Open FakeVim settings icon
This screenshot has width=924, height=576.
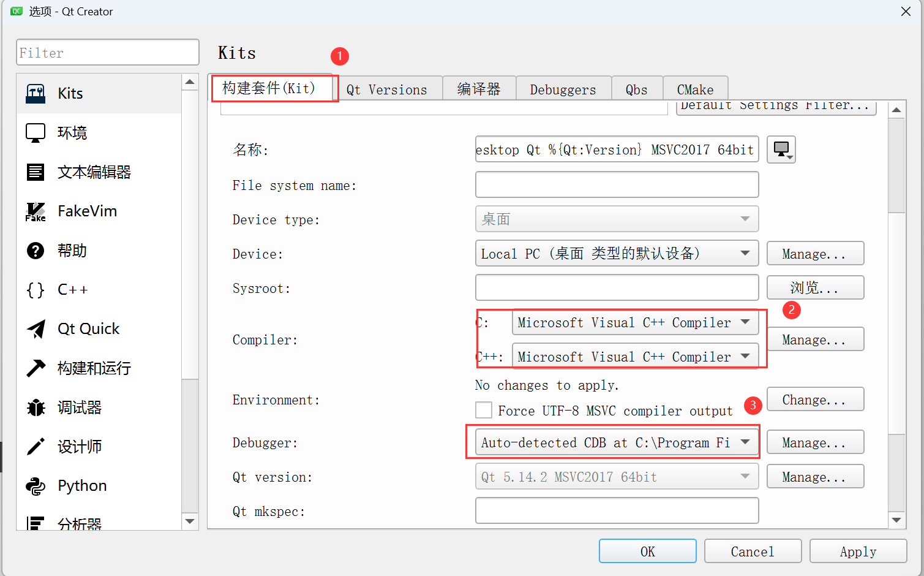(x=36, y=211)
